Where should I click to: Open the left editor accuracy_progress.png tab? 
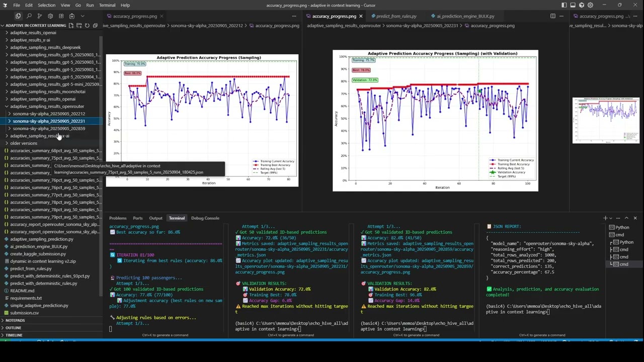pos(135,16)
